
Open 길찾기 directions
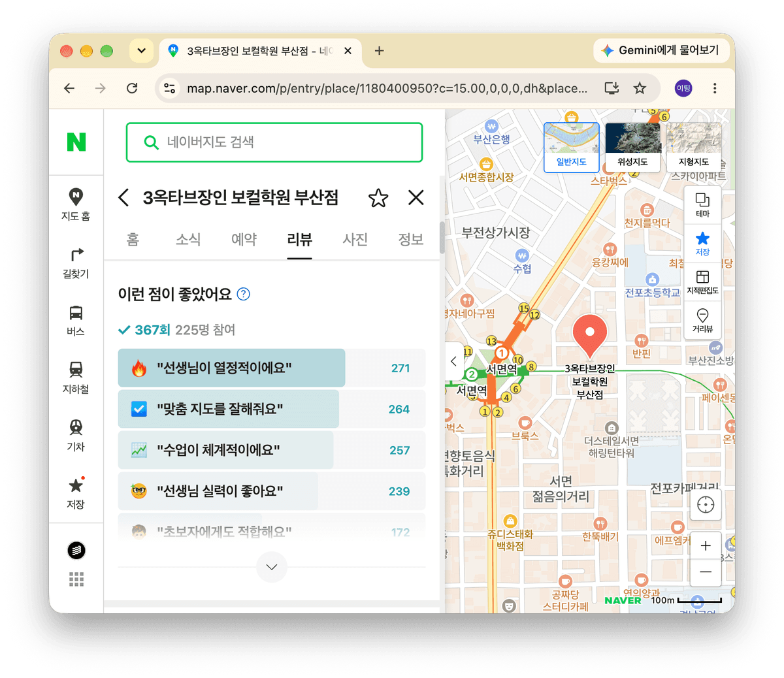pyautogui.click(x=76, y=263)
